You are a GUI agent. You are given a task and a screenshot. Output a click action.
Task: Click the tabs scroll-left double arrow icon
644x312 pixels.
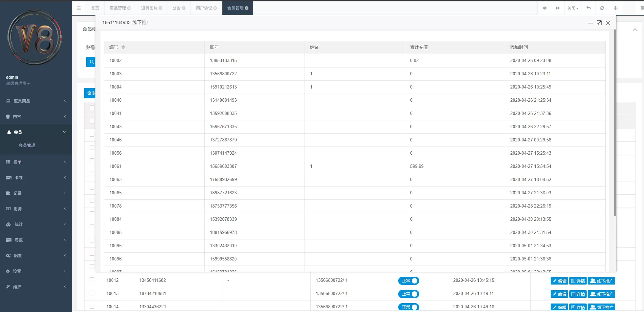pos(545,8)
